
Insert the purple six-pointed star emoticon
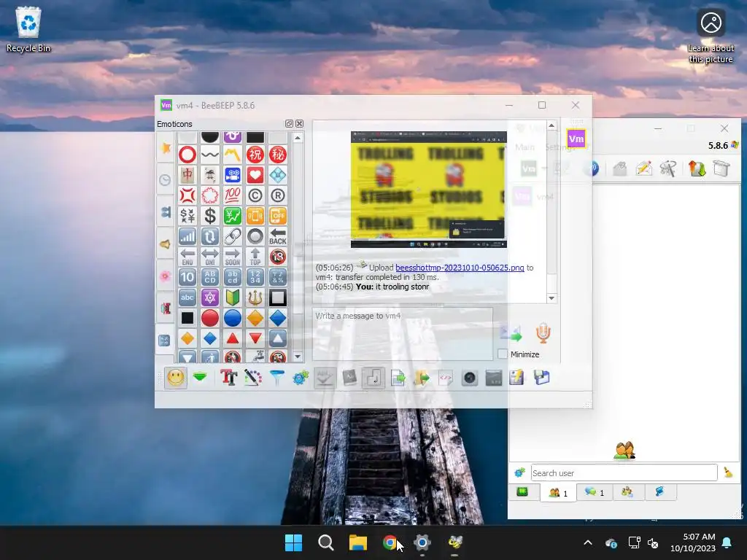click(209, 297)
